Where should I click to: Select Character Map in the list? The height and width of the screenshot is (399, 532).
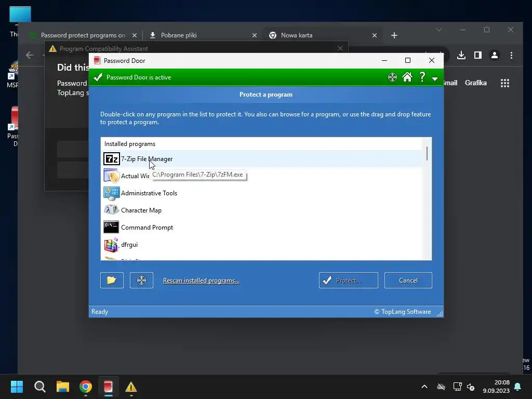(x=261, y=210)
